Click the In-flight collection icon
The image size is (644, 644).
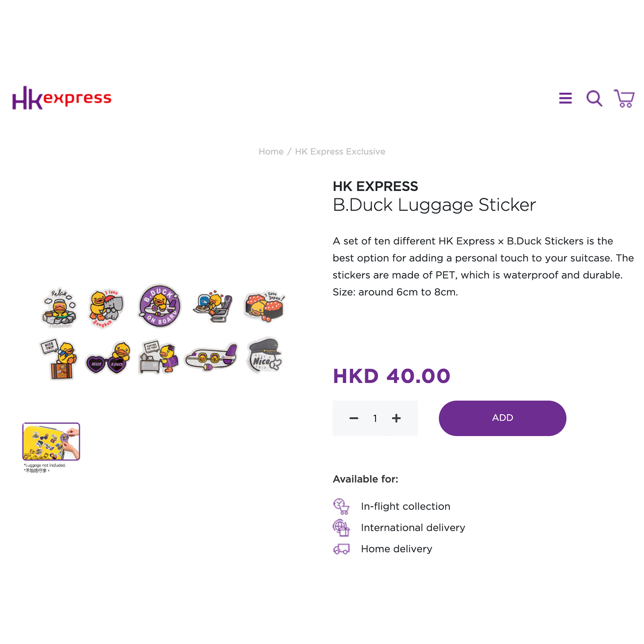click(x=341, y=506)
